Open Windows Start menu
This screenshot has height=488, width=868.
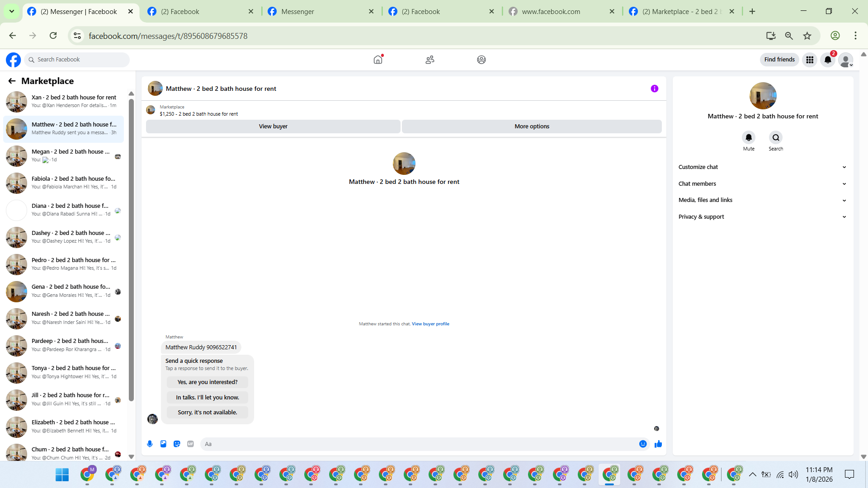(62, 474)
